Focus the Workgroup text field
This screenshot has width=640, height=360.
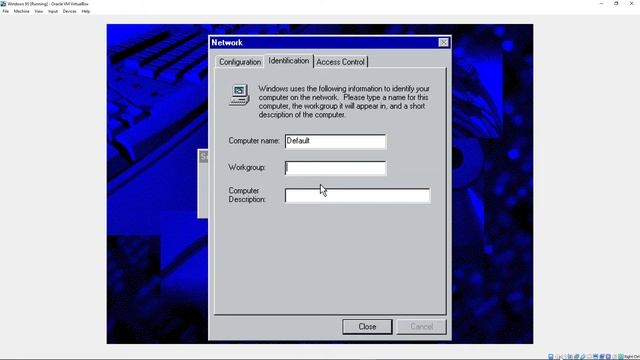coord(335,168)
